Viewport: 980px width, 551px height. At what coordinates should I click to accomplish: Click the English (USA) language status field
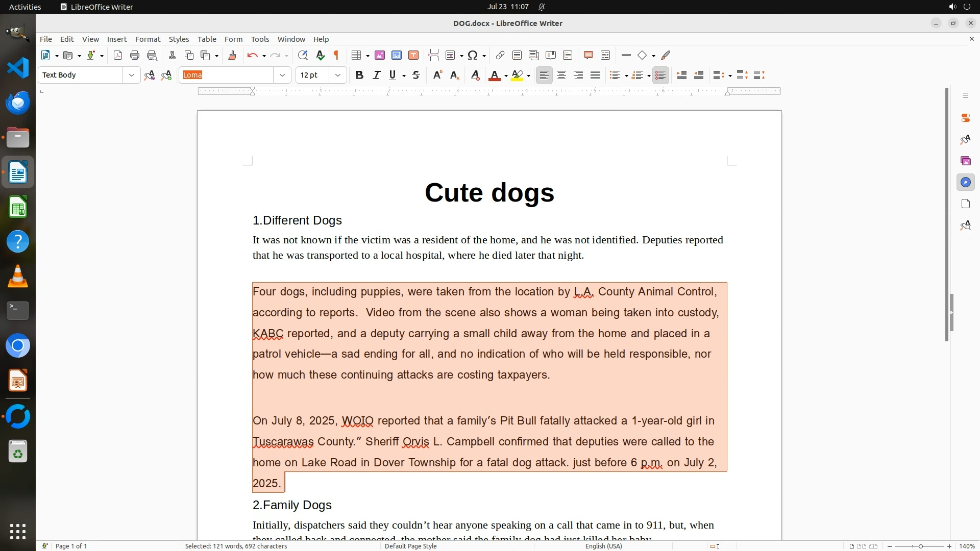(x=603, y=546)
